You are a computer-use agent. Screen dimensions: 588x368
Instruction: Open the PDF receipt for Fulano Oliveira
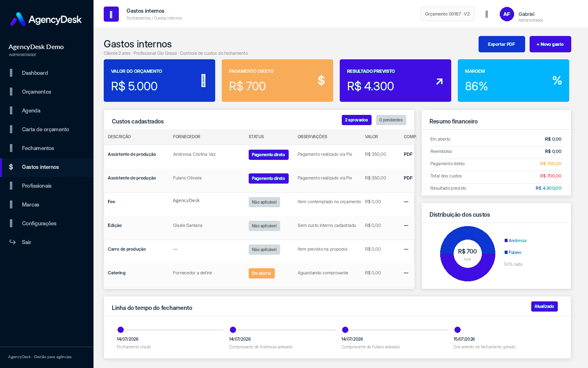(x=408, y=178)
